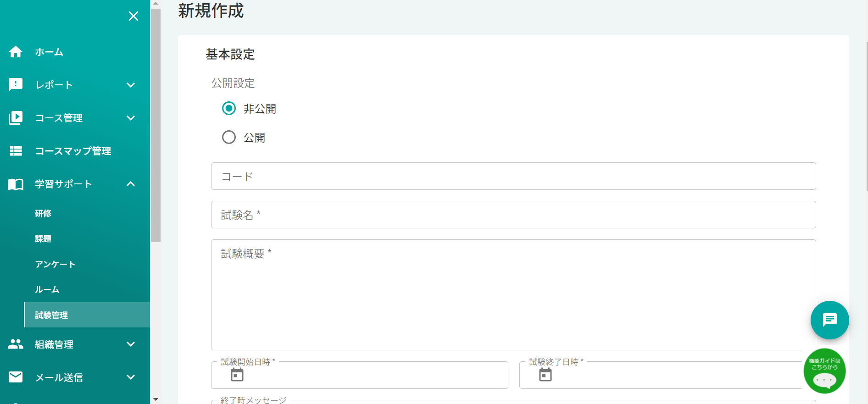Click the レポート report icon
This screenshot has height=404, width=868.
pyautogui.click(x=16, y=85)
